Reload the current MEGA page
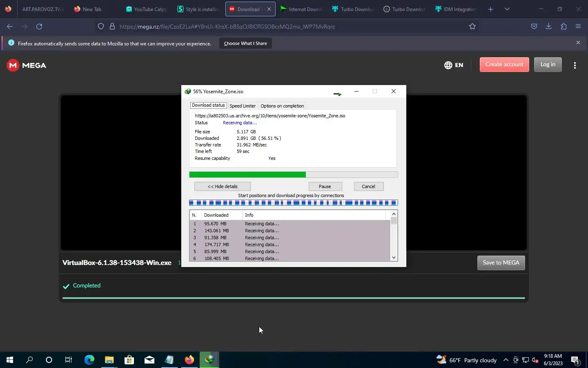 pos(39,27)
